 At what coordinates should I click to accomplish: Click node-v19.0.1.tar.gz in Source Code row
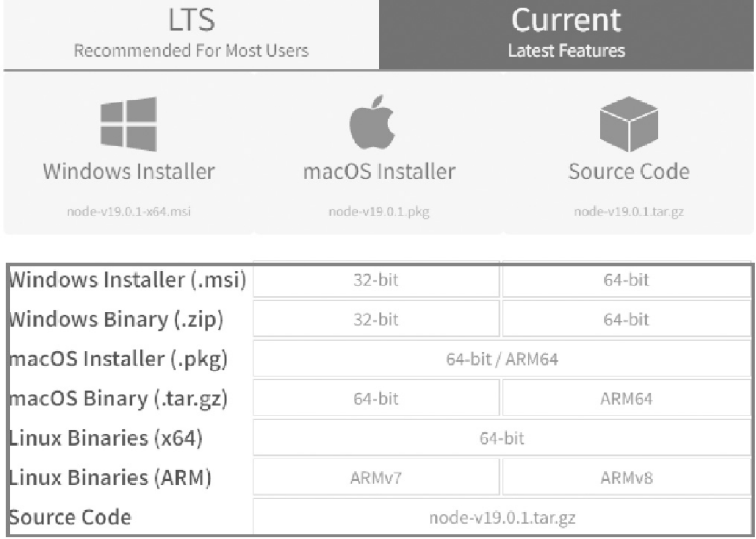pos(502,517)
